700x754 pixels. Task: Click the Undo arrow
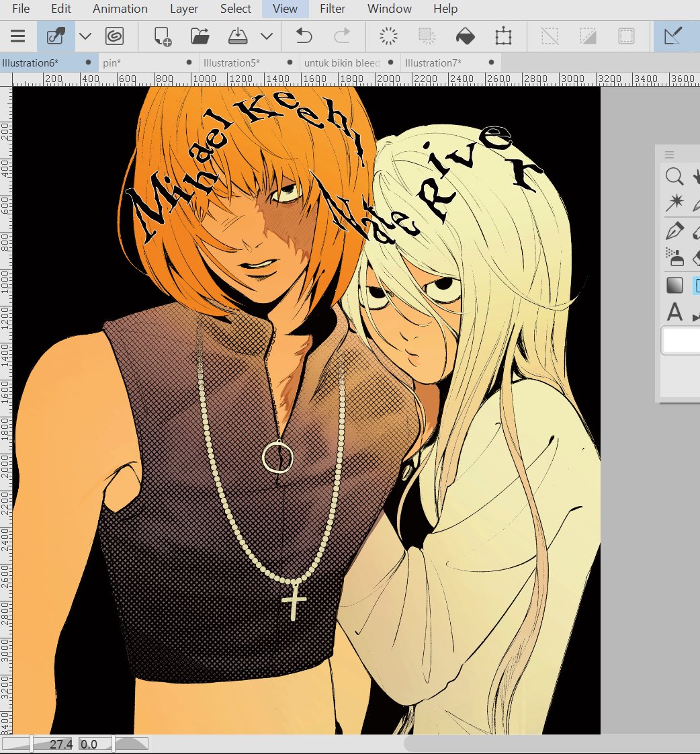click(x=304, y=36)
